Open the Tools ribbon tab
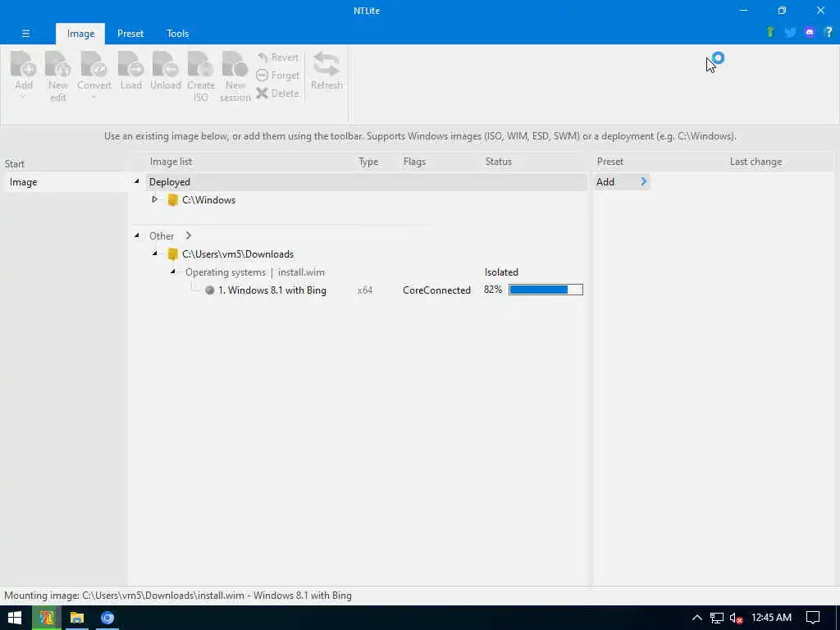This screenshot has height=630, width=840. pos(177,33)
